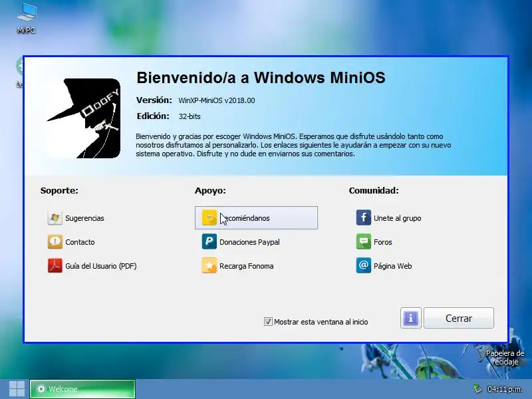The height and width of the screenshot is (399, 532).
Task: Open the Sugerencias support icon
Action: click(x=55, y=218)
